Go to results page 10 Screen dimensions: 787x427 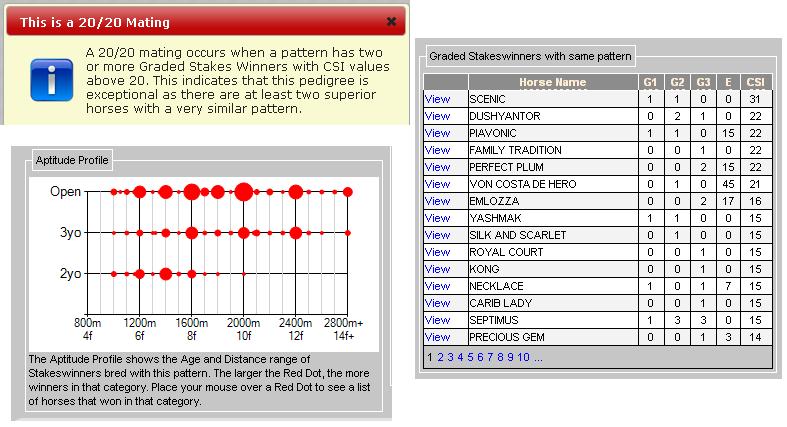tap(523, 357)
